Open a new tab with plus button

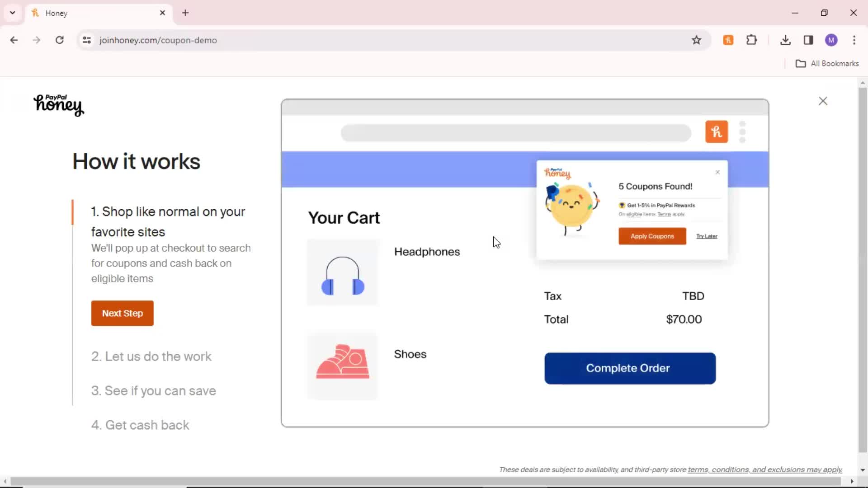click(x=185, y=13)
